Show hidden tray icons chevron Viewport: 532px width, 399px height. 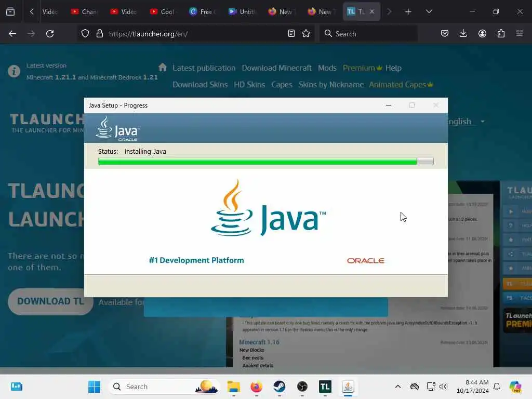tap(398, 387)
